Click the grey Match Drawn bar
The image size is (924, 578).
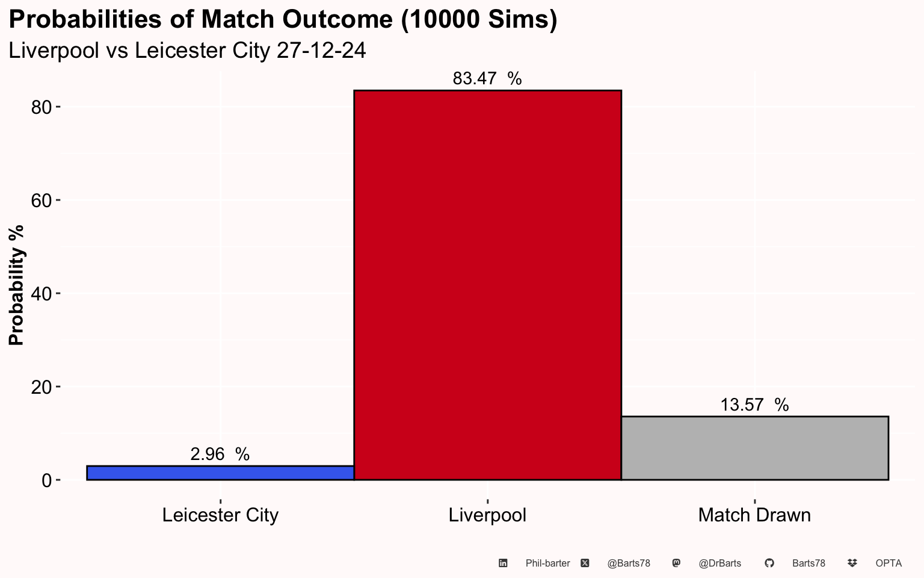click(754, 448)
